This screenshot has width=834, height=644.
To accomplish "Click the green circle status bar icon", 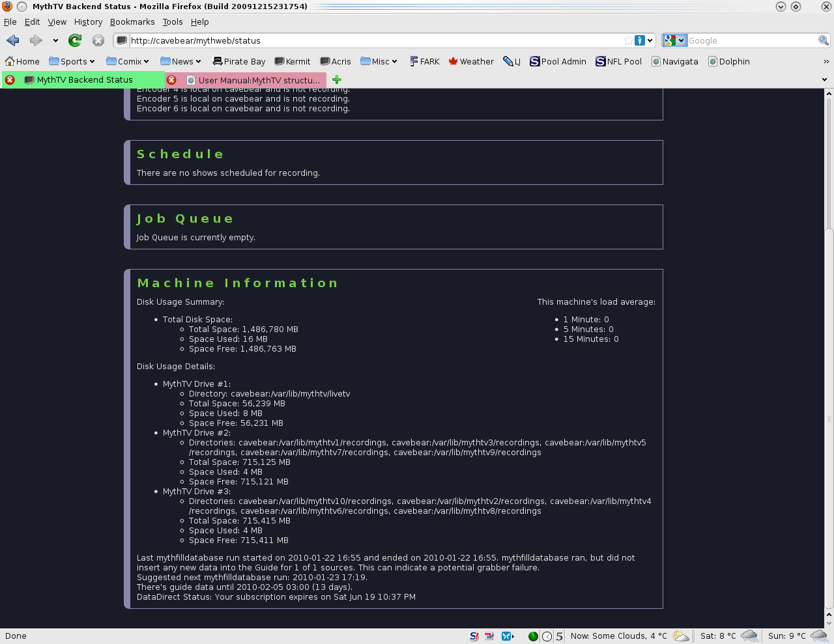I will pos(533,636).
